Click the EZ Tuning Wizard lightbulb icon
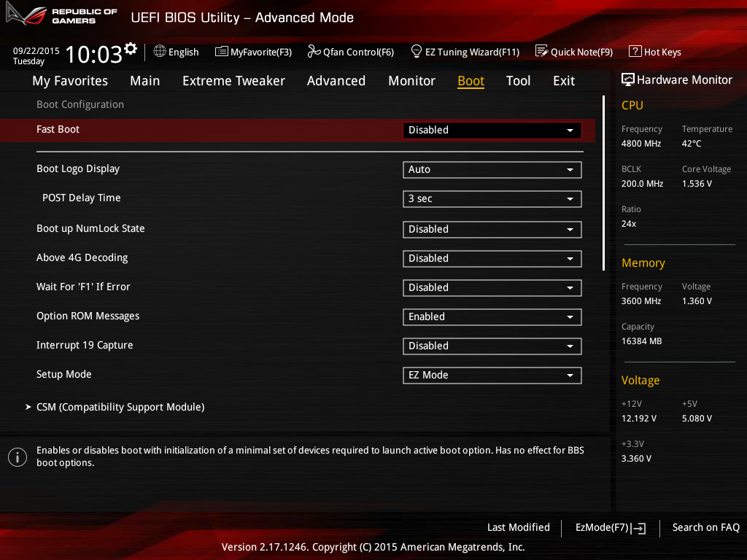 coord(416,51)
